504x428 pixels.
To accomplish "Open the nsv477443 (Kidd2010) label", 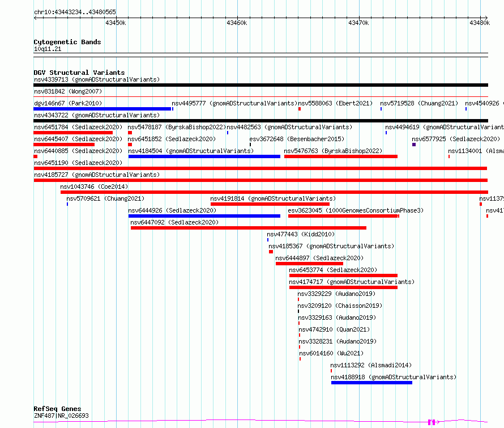I will pyautogui.click(x=301, y=234).
